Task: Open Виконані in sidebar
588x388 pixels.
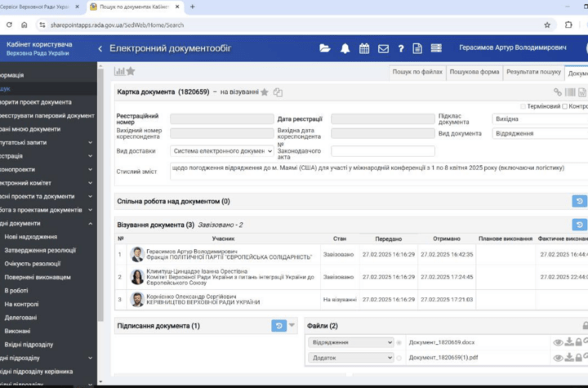Action: pos(17,332)
